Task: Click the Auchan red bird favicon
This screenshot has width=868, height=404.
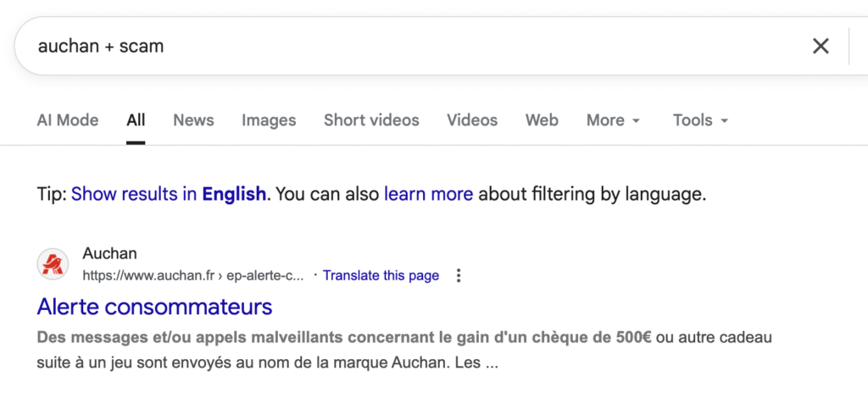Action: coord(53,264)
